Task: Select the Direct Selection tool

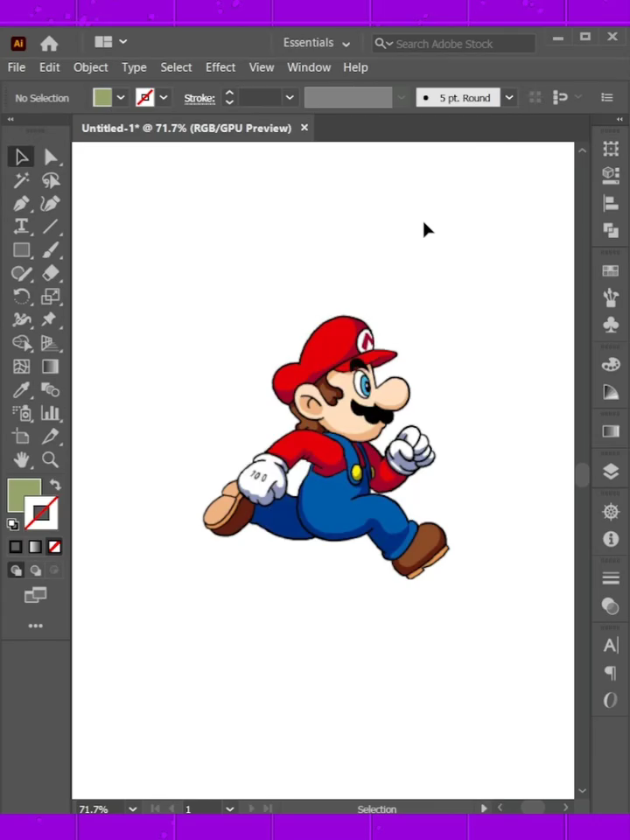Action: (51, 157)
